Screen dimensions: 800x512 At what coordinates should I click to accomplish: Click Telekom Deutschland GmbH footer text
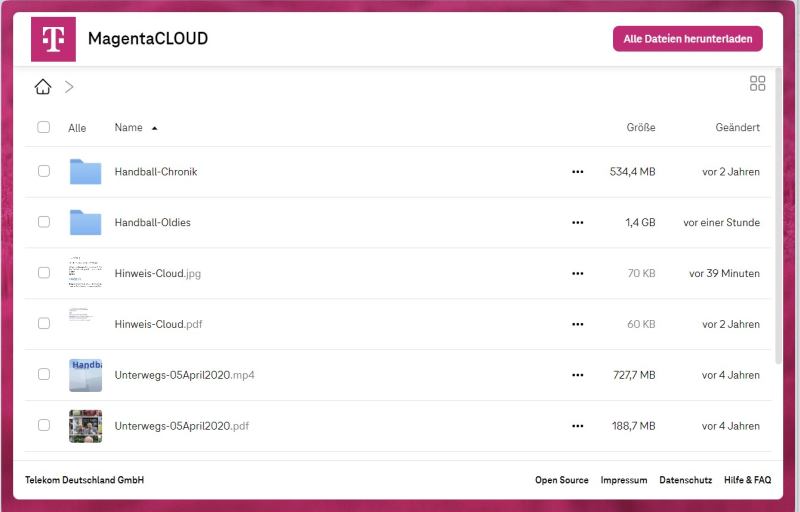coord(84,480)
